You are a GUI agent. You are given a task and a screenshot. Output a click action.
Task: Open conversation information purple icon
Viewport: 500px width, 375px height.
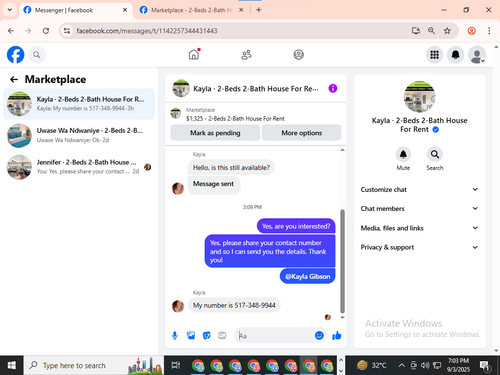(333, 88)
